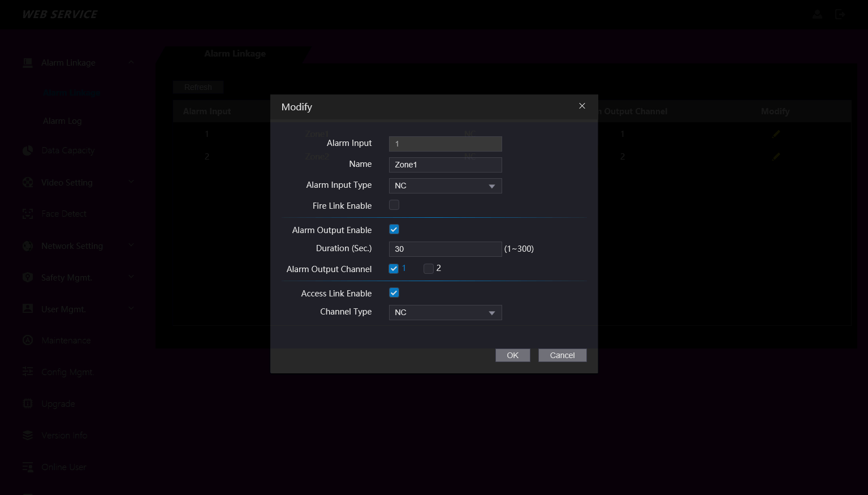Click the Data Capacity pie chart icon
Viewport: 868px width, 495px height.
pyautogui.click(x=28, y=150)
